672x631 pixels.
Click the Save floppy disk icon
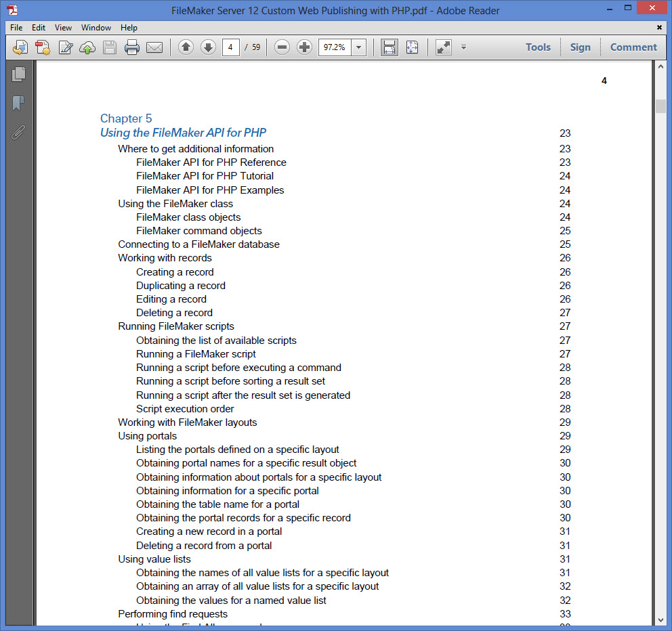point(110,47)
